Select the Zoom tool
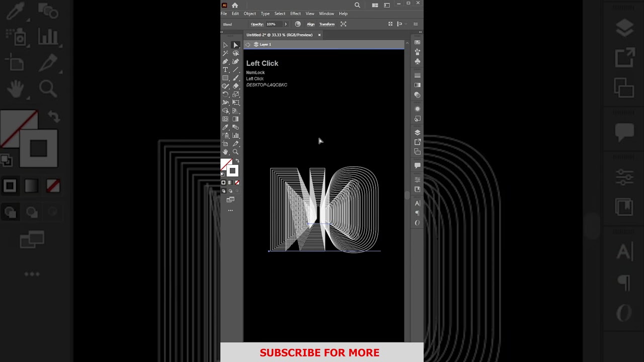Viewport: 644px width, 362px height. (x=235, y=152)
